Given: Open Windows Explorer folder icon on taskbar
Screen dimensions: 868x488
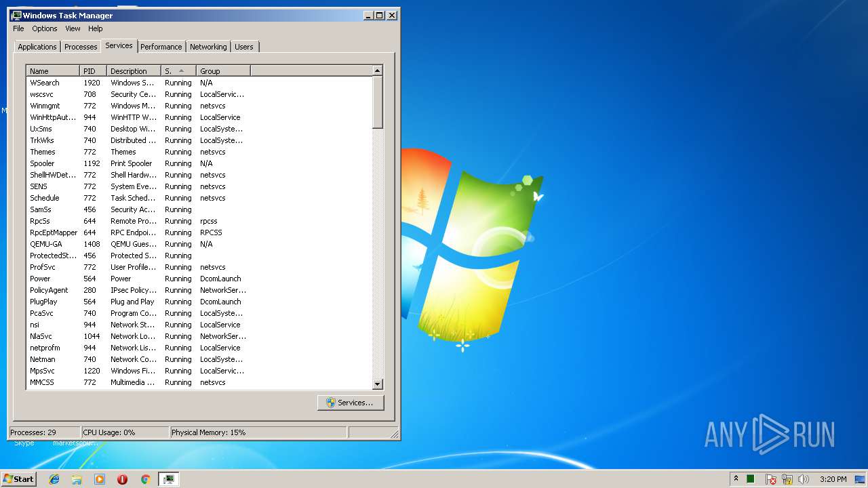Looking at the screenshot, I should 77,479.
